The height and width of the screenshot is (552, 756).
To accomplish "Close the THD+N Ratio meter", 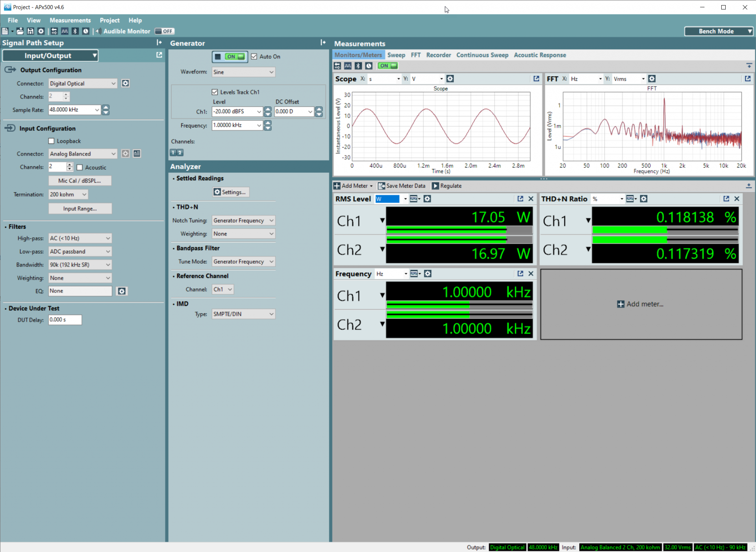I will tap(737, 199).
